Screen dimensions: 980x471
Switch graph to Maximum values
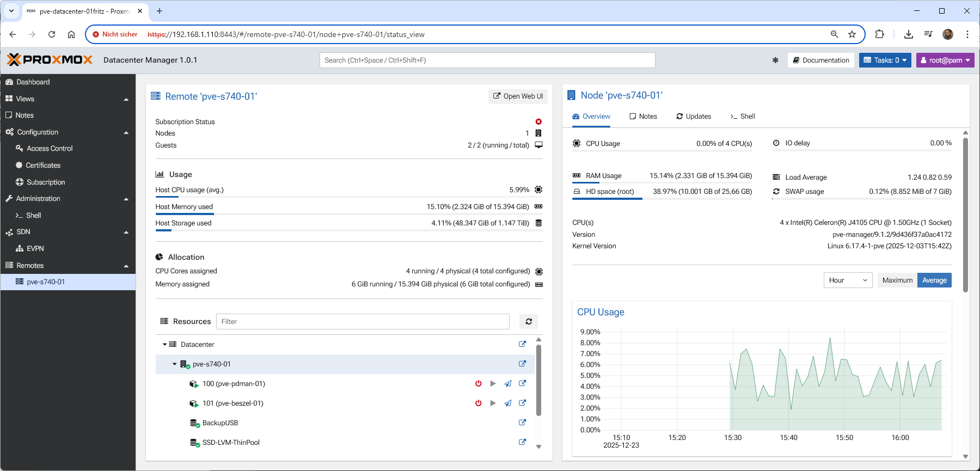coord(897,280)
